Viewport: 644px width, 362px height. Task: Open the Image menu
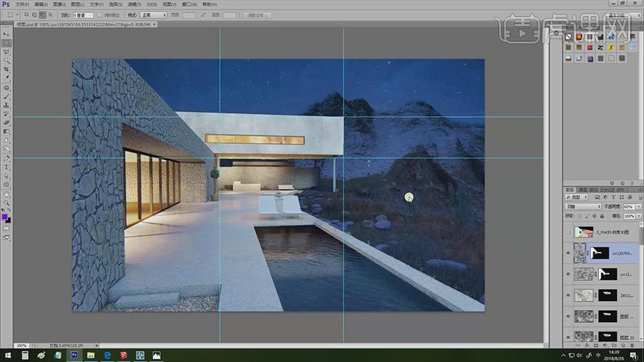tap(59, 4)
